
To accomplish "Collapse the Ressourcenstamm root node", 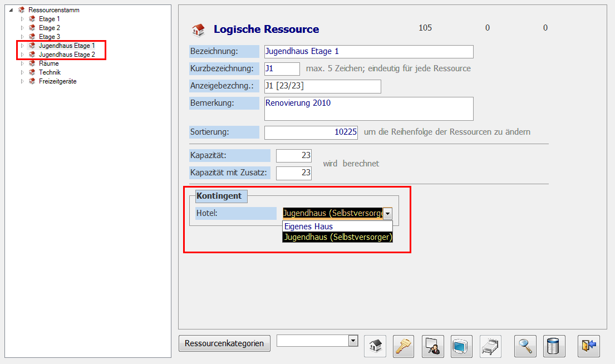I will pyautogui.click(x=12, y=10).
